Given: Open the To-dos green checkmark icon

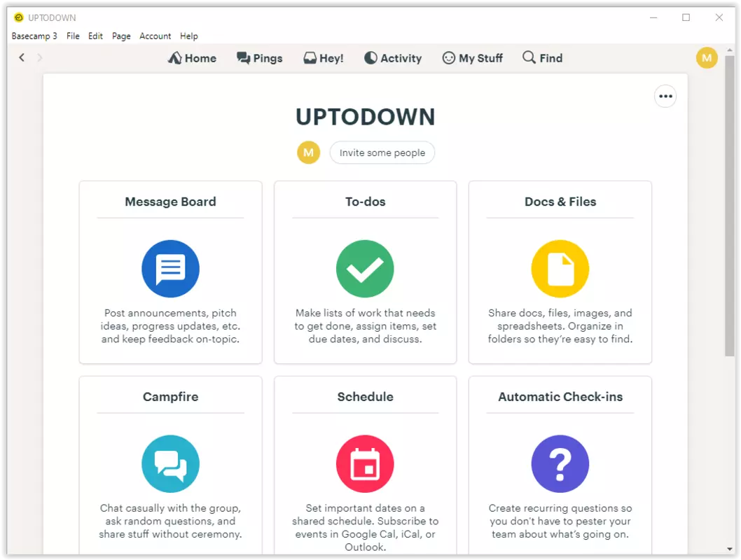Looking at the screenshot, I should point(365,269).
